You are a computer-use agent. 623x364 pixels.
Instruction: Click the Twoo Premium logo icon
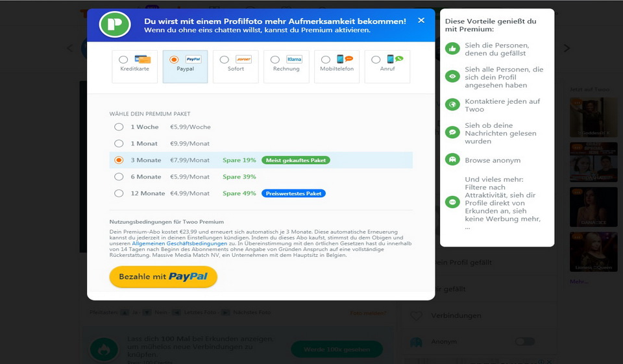[x=115, y=25]
